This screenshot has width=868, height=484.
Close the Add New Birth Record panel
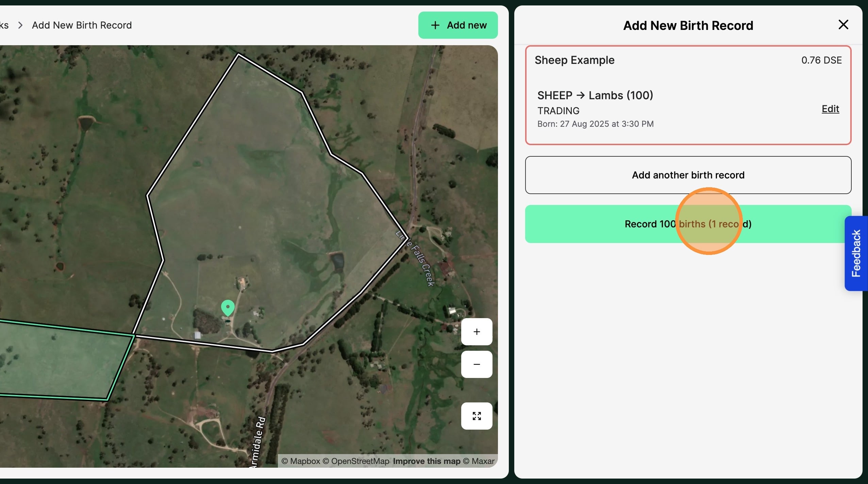tap(843, 25)
